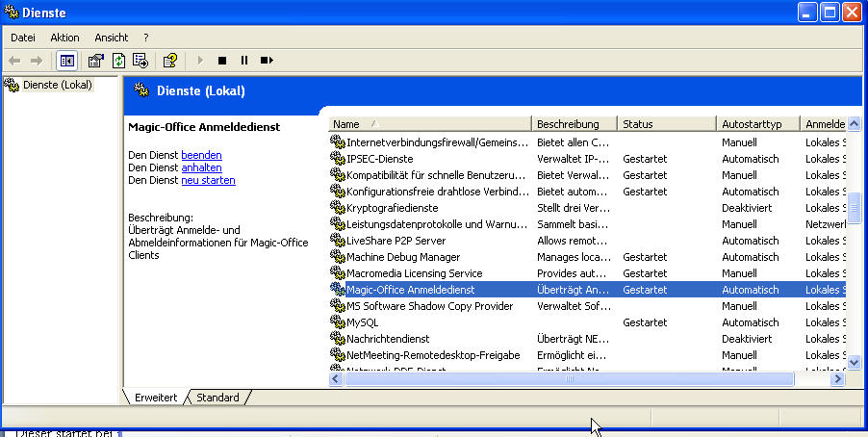Open the Help toolbar icon

point(170,61)
